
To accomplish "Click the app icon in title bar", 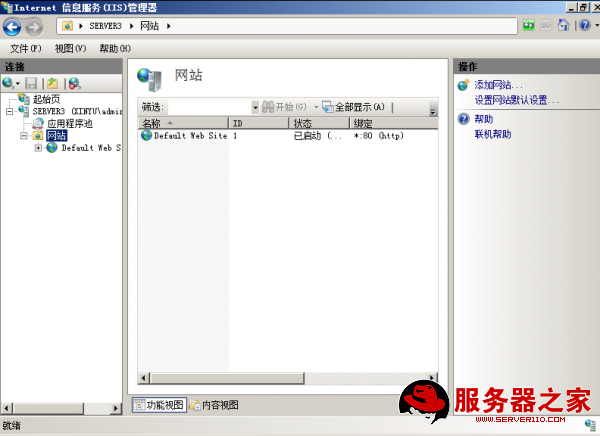I will (x=7, y=7).
